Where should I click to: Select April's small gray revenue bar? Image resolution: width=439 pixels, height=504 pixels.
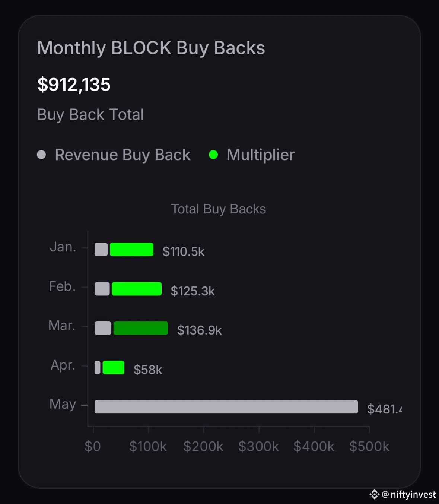tap(98, 367)
